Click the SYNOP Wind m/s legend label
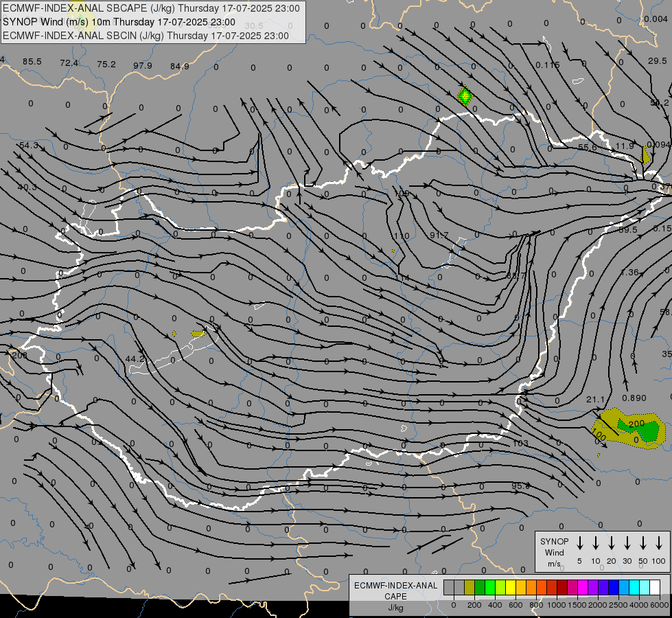This screenshot has height=618, width=672. (x=554, y=552)
